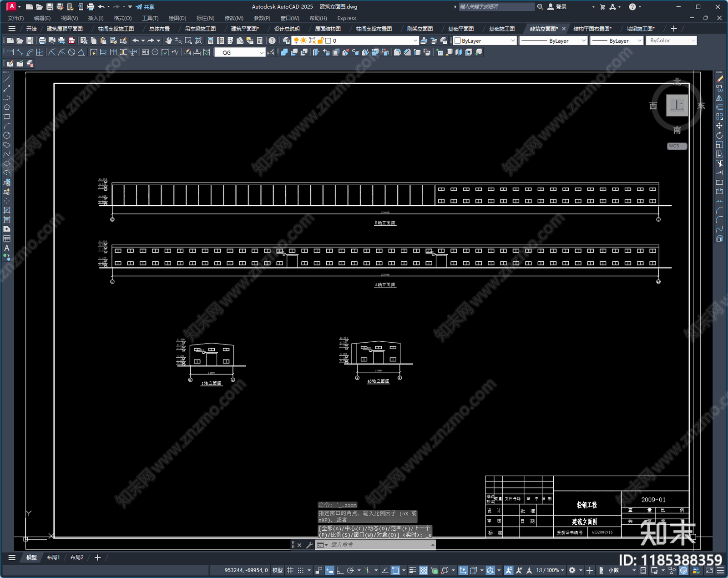Viewport: 728px width, 578px height.
Task: Select the Move tool in Modify toolbar
Action: point(719,126)
